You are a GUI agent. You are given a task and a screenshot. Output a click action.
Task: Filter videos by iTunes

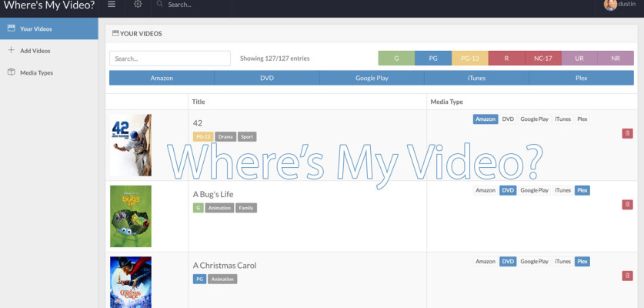pos(476,78)
